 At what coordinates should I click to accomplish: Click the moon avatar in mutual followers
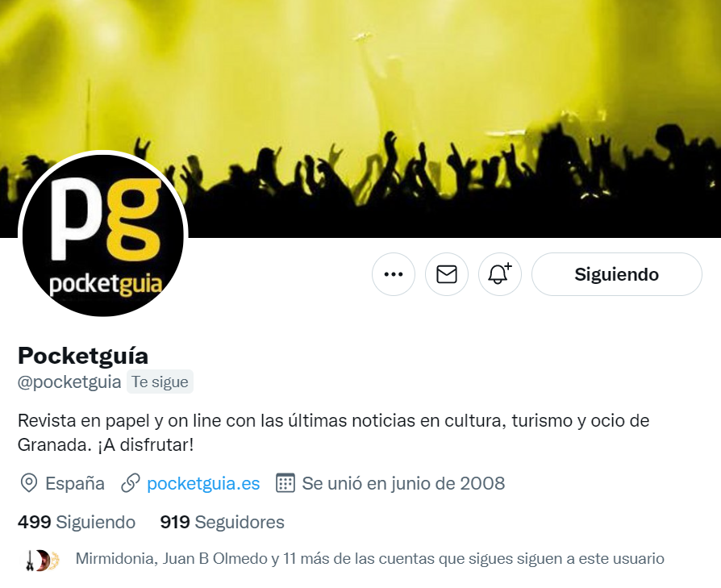[44, 561]
